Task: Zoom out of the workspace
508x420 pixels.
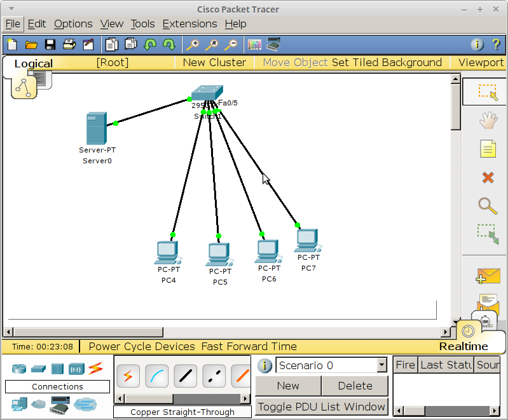Action: [x=231, y=44]
